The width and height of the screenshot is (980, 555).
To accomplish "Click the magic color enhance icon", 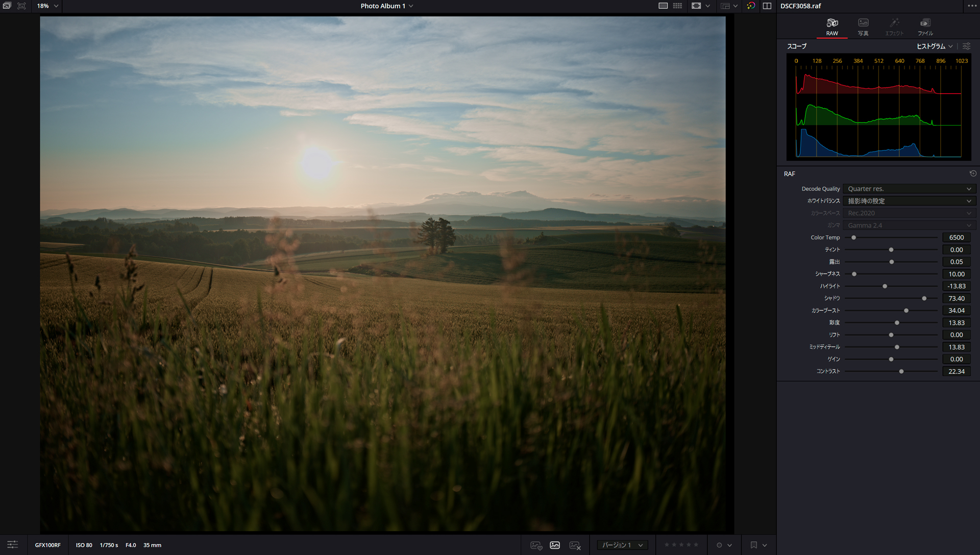I will 751,6.
